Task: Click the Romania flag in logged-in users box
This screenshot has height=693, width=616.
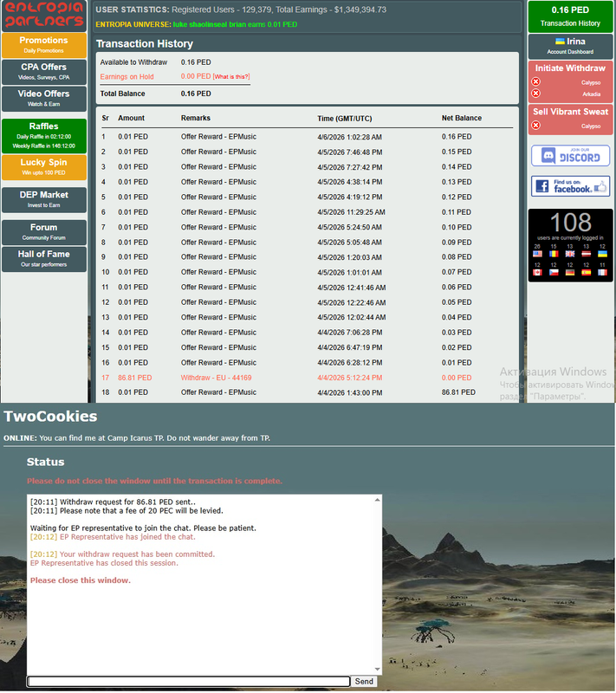Action: [x=554, y=254]
